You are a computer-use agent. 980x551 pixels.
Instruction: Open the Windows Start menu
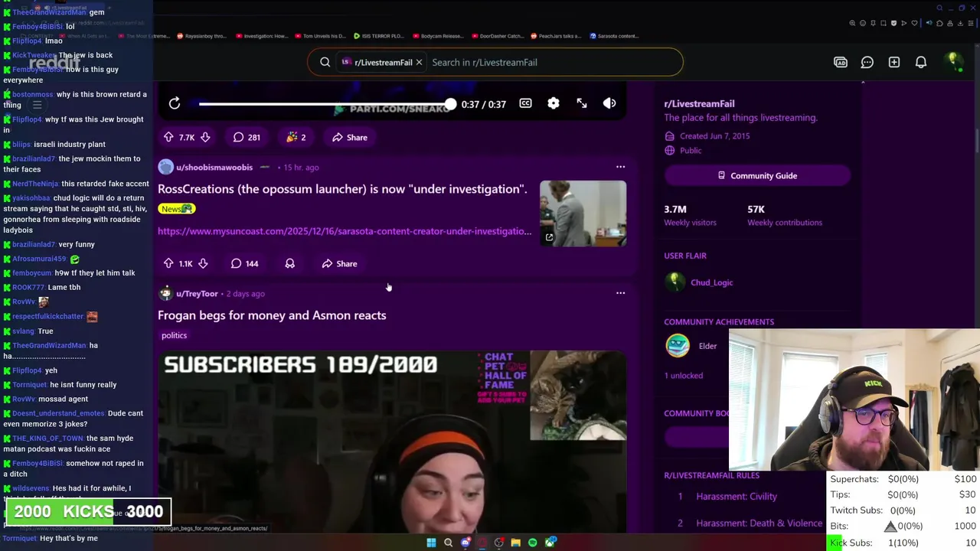pyautogui.click(x=431, y=543)
